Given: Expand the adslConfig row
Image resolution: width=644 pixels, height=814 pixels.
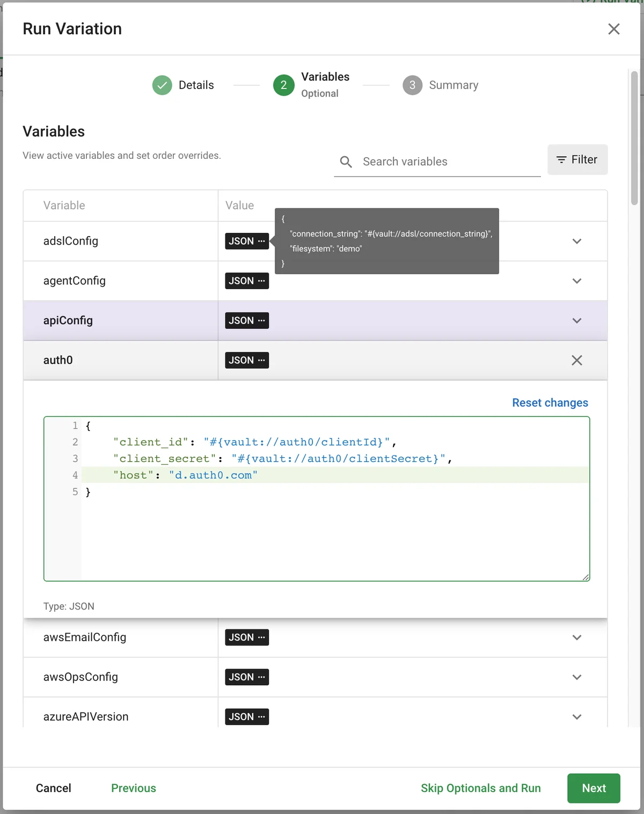Looking at the screenshot, I should (577, 241).
